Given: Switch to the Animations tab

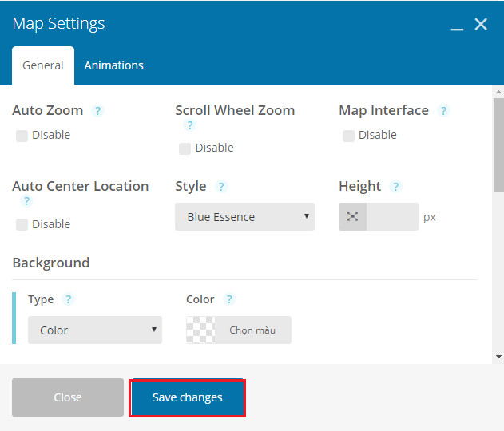Looking at the screenshot, I should [113, 65].
